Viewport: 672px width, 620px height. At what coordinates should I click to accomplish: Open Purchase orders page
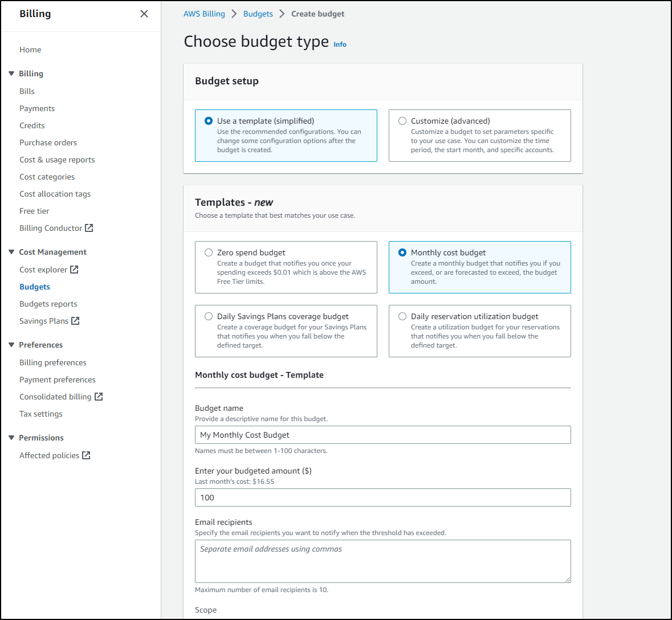(48, 142)
